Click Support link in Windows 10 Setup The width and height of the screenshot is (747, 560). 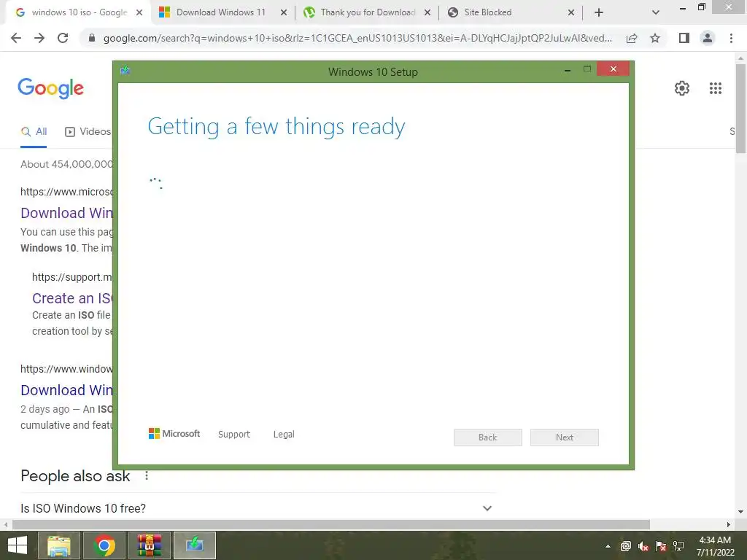[x=234, y=435]
